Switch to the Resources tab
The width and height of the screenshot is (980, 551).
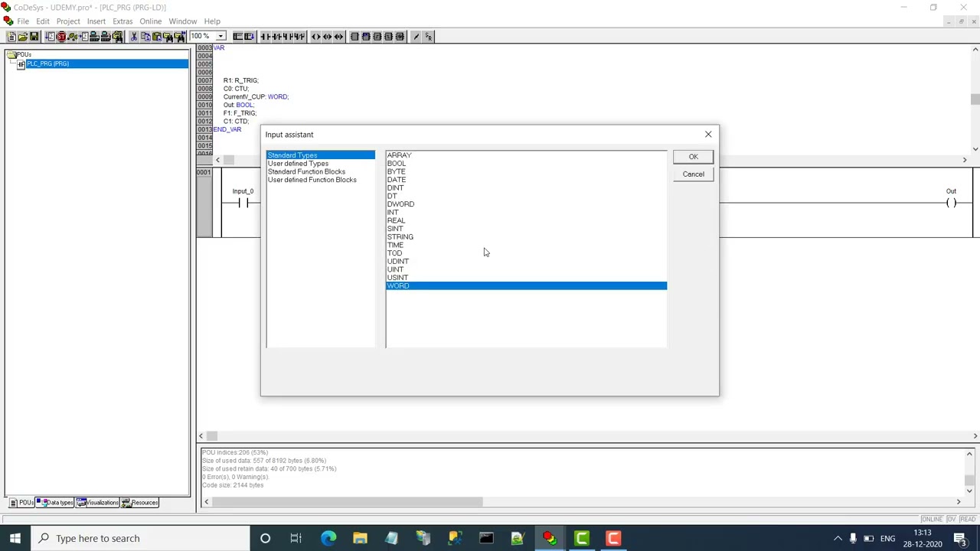(x=141, y=503)
